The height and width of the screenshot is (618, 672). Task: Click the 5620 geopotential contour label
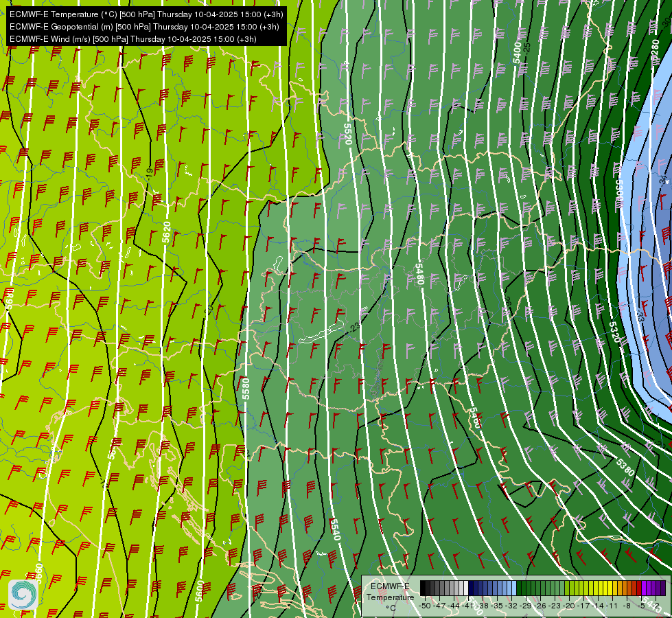click(x=166, y=232)
